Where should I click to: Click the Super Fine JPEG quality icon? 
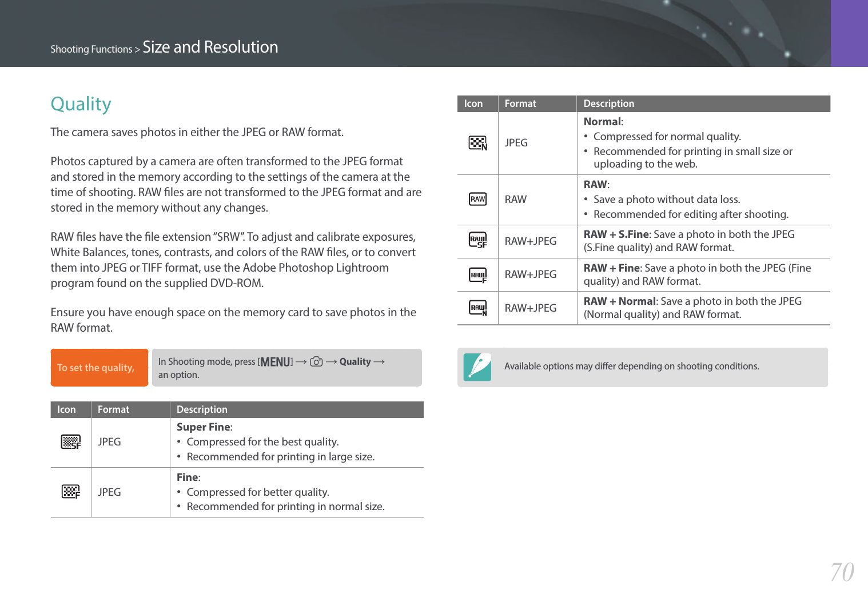point(71,442)
